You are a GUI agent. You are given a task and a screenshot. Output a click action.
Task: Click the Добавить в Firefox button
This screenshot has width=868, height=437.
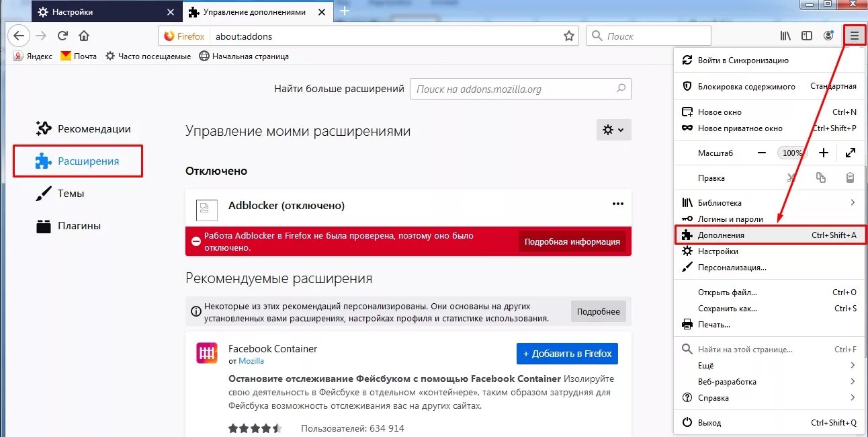[567, 354]
